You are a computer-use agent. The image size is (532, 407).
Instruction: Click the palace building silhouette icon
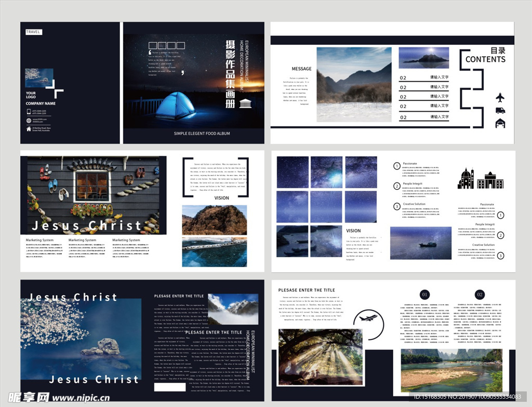(x=490, y=180)
